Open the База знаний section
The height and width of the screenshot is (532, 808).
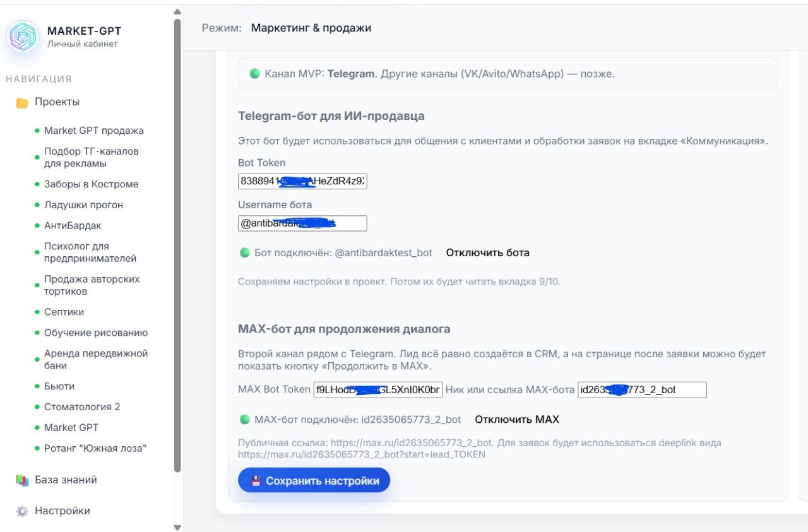[x=66, y=480]
